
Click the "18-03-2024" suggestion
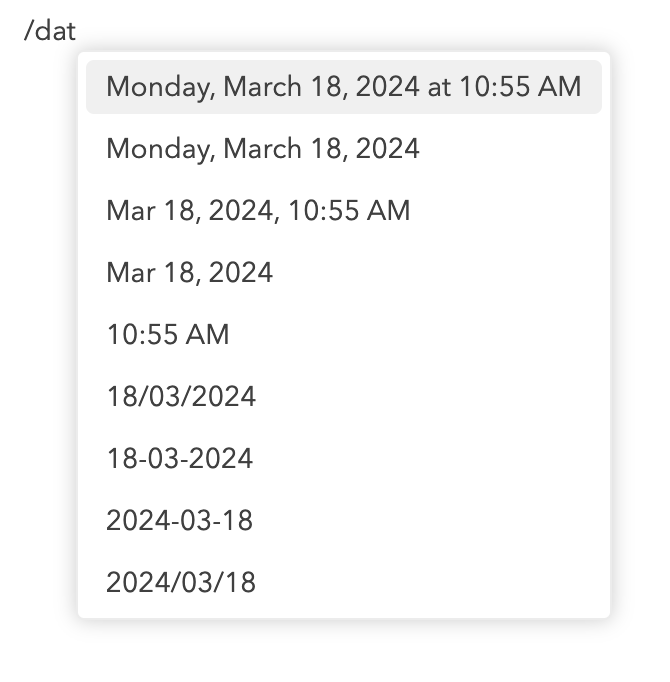click(180, 459)
